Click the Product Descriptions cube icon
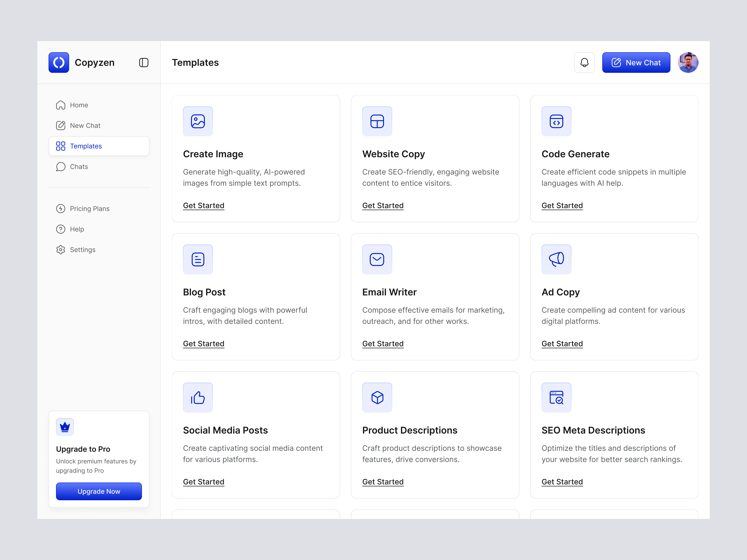747x560 pixels. tap(377, 397)
